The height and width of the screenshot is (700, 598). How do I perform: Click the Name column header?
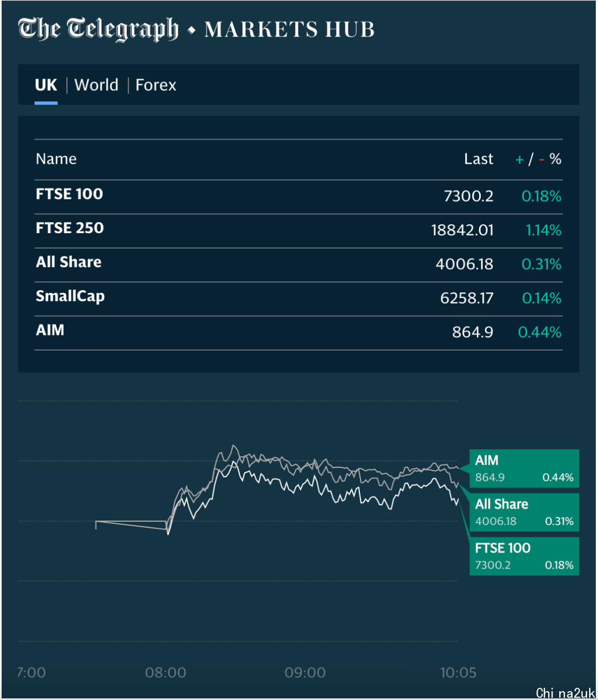56,159
